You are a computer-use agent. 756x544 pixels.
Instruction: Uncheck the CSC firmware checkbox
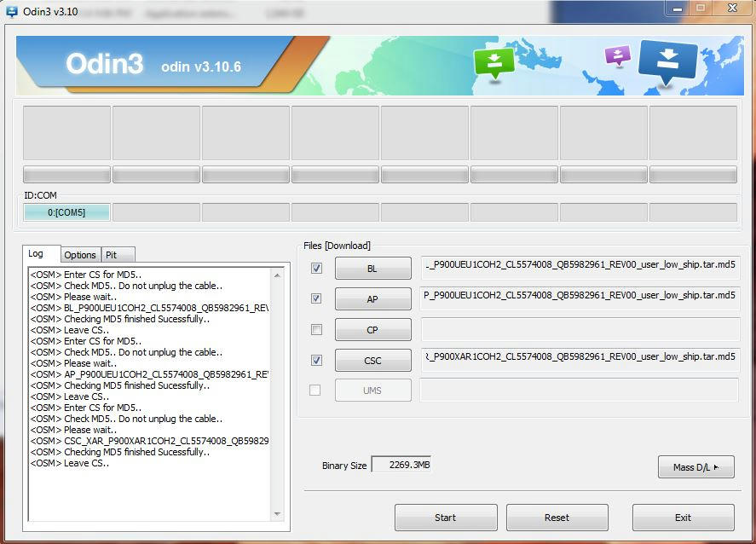[315, 360]
